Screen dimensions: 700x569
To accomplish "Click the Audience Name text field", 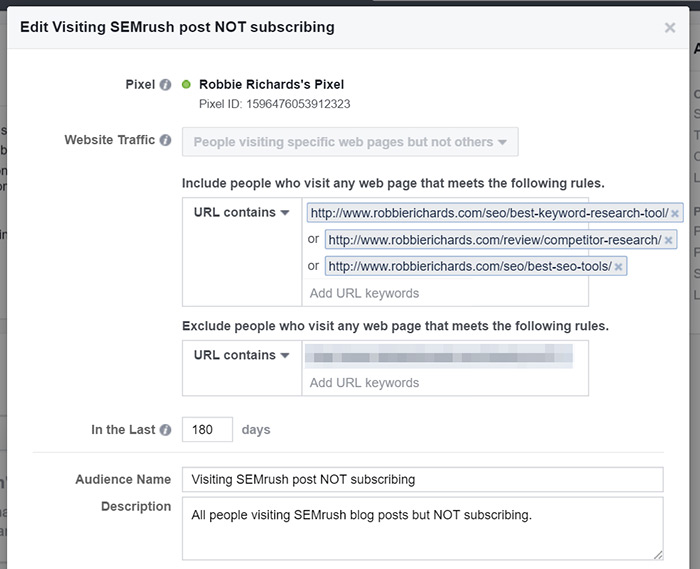I will tap(422, 480).
